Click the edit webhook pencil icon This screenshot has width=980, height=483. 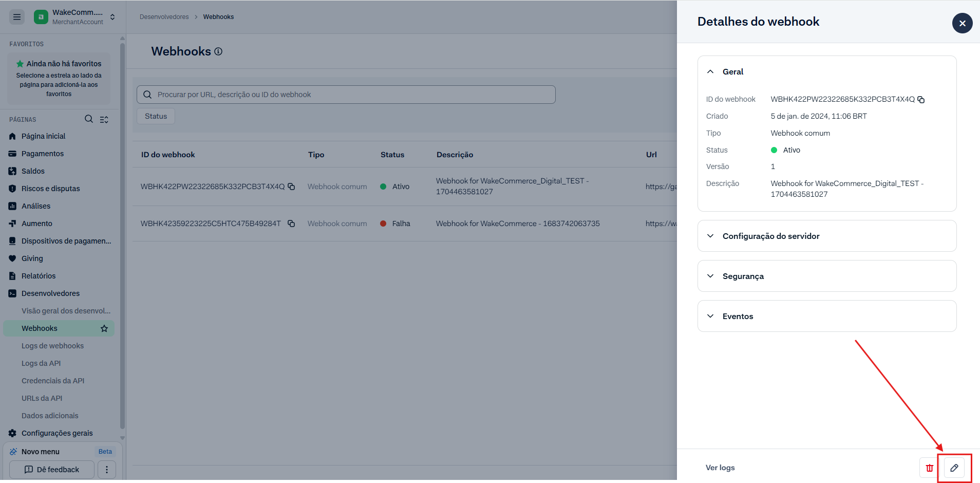pyautogui.click(x=954, y=468)
